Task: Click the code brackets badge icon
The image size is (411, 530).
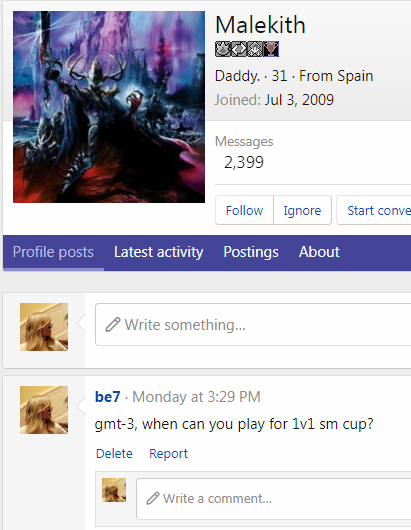Action: tap(239, 49)
